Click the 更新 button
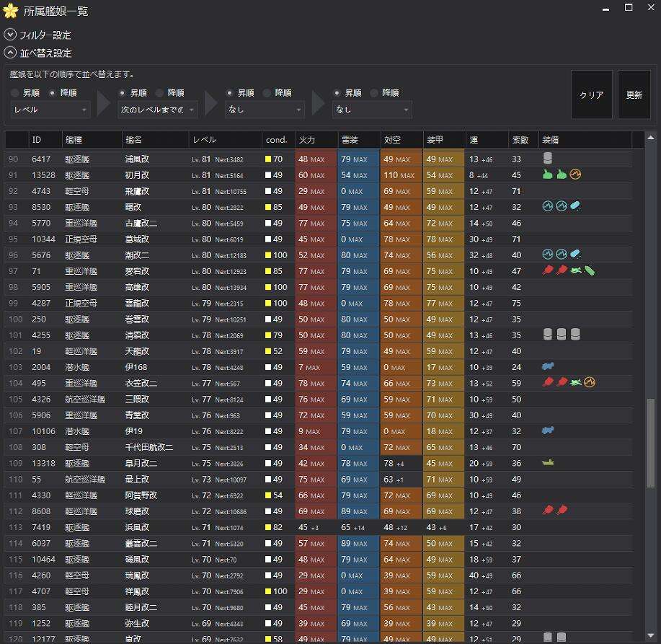The width and height of the screenshot is (661, 644). pyautogui.click(x=634, y=95)
